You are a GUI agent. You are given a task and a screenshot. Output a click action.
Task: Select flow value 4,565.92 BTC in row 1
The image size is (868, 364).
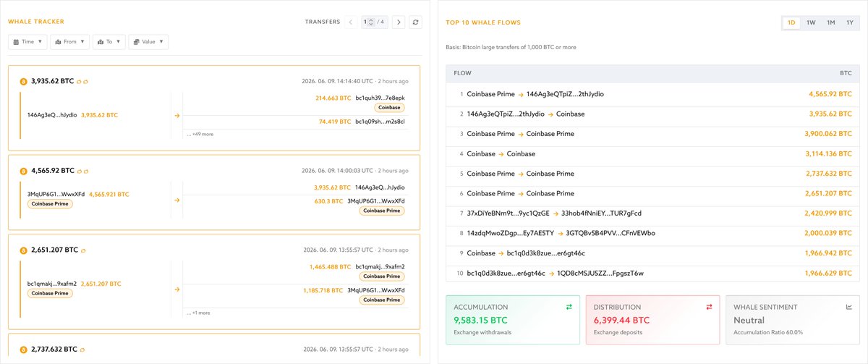[830, 94]
